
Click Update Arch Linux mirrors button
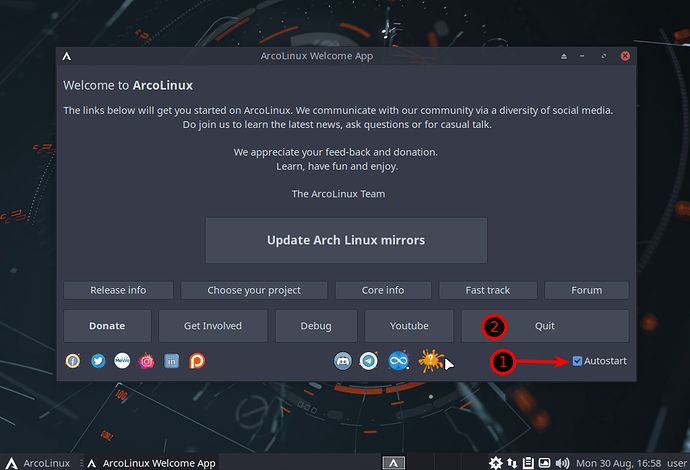346,240
